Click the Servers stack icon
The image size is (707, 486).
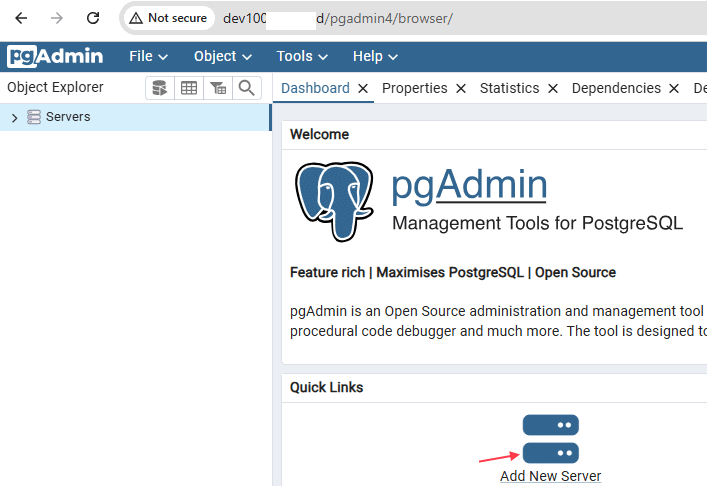tap(34, 117)
